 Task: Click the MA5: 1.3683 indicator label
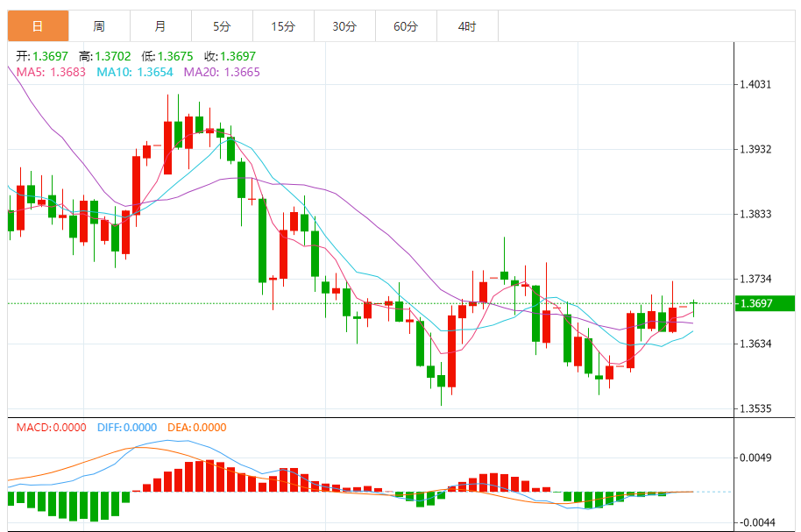(x=51, y=72)
